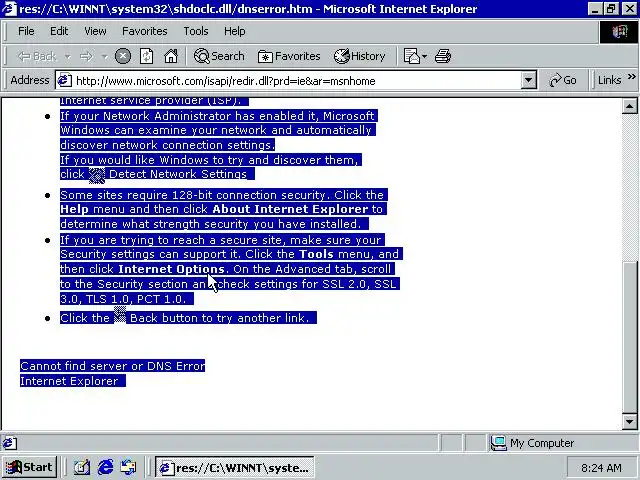Screen dimensions: 640x480
Task: Expand the address bar dropdown list
Action: tap(529, 81)
